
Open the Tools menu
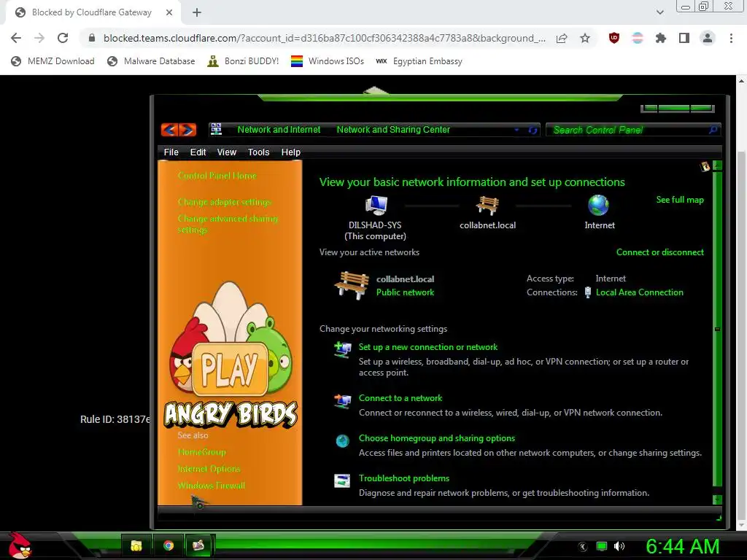(x=258, y=152)
